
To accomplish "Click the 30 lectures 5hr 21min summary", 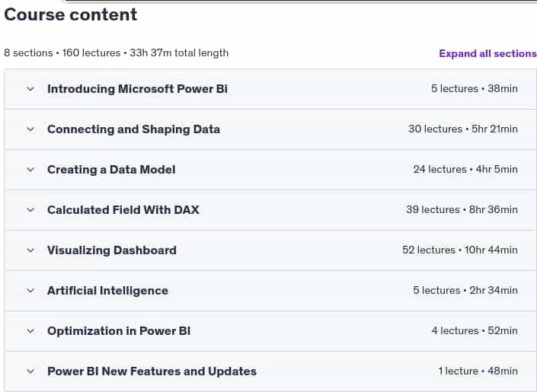I will coord(463,129).
